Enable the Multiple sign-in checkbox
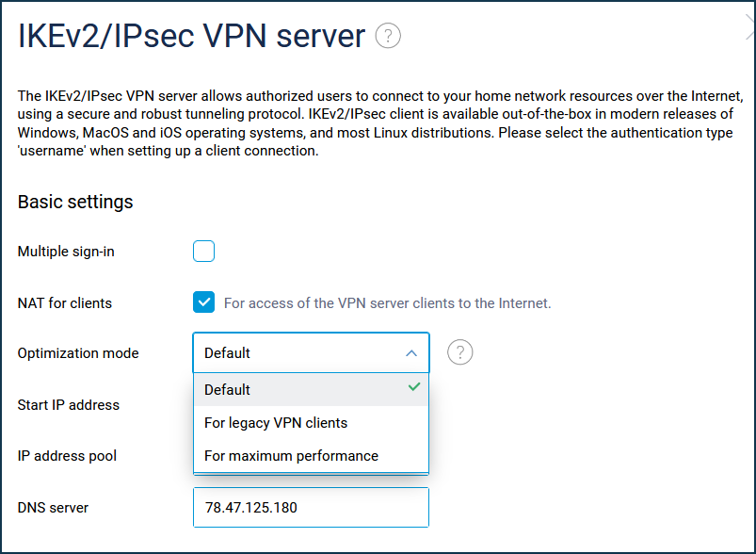756x554 pixels. coord(204,251)
